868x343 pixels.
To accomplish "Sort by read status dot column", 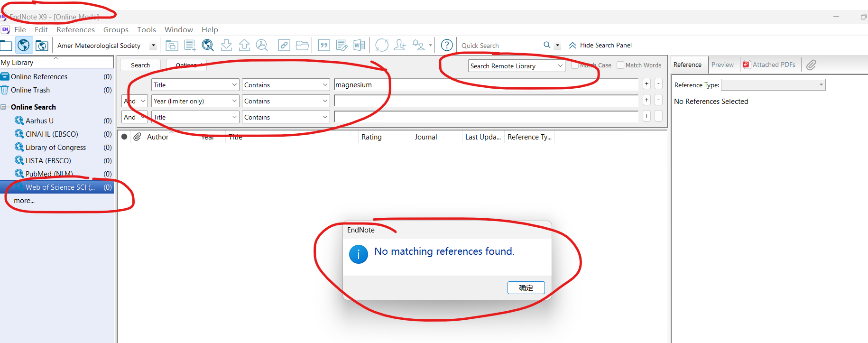I will tap(124, 137).
